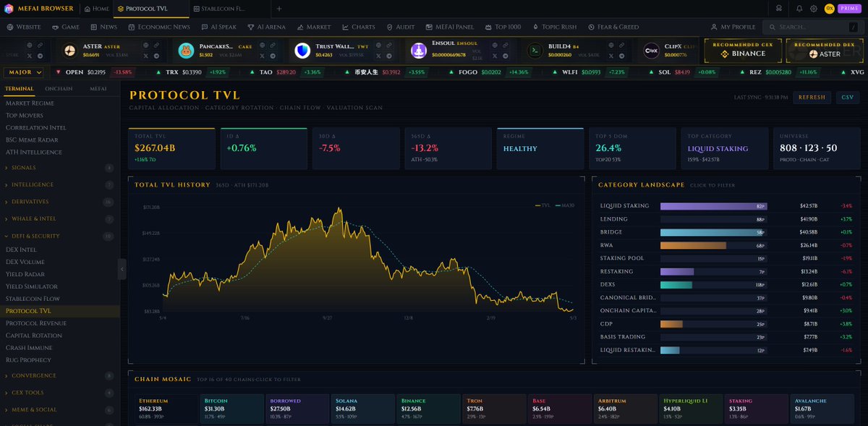Open Game from the navigation bar
This screenshot has height=426, width=868.
pos(66,27)
